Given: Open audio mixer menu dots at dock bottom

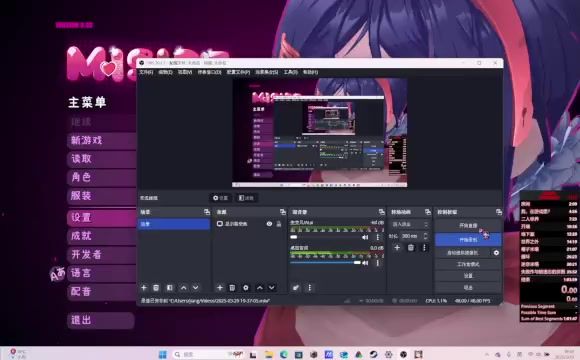Looking at the screenshot, I should tap(310, 287).
